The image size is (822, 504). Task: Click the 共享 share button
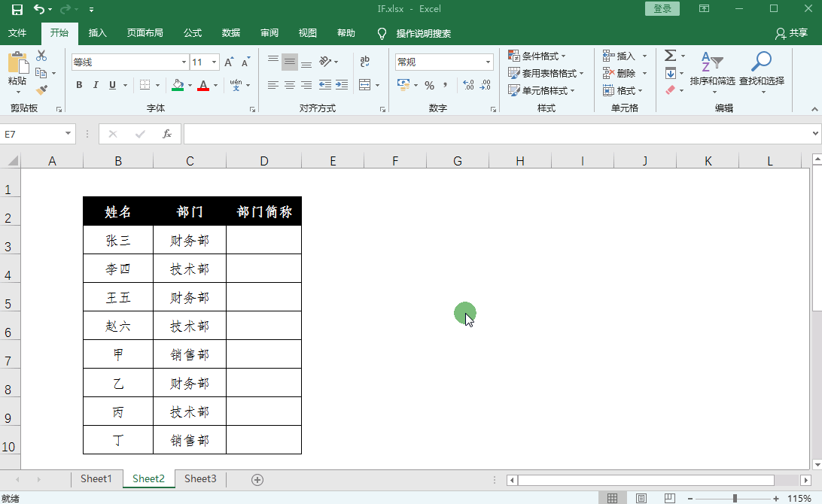pyautogui.click(x=791, y=33)
